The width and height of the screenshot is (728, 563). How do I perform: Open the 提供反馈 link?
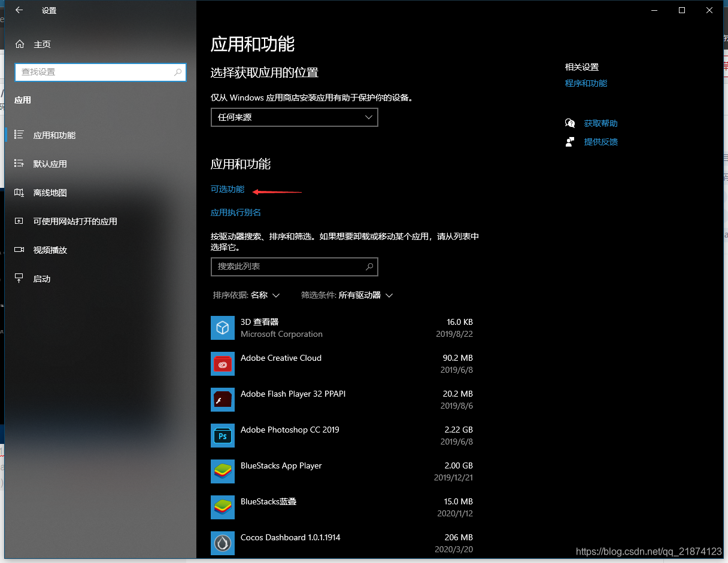coord(601,142)
